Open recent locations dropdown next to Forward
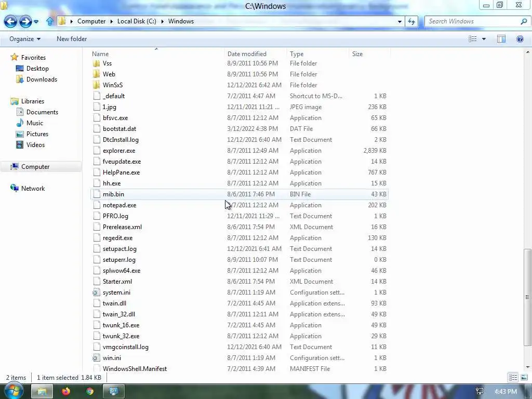 click(x=36, y=22)
